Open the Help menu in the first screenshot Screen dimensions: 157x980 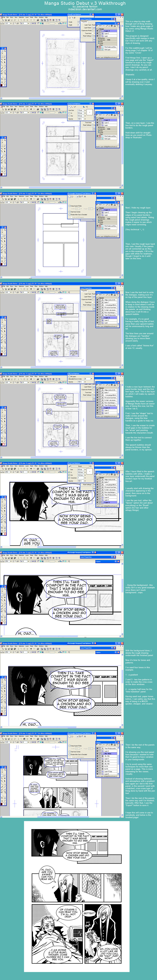coord(46,17)
